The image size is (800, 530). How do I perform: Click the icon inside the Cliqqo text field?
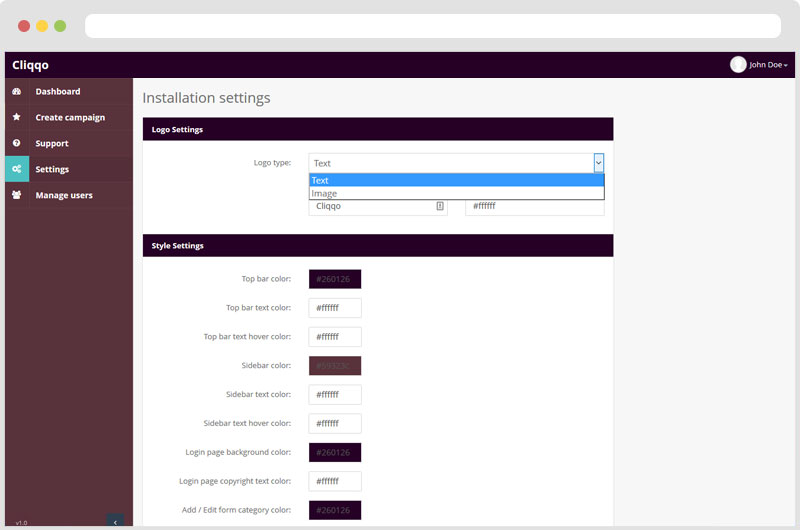(440, 206)
